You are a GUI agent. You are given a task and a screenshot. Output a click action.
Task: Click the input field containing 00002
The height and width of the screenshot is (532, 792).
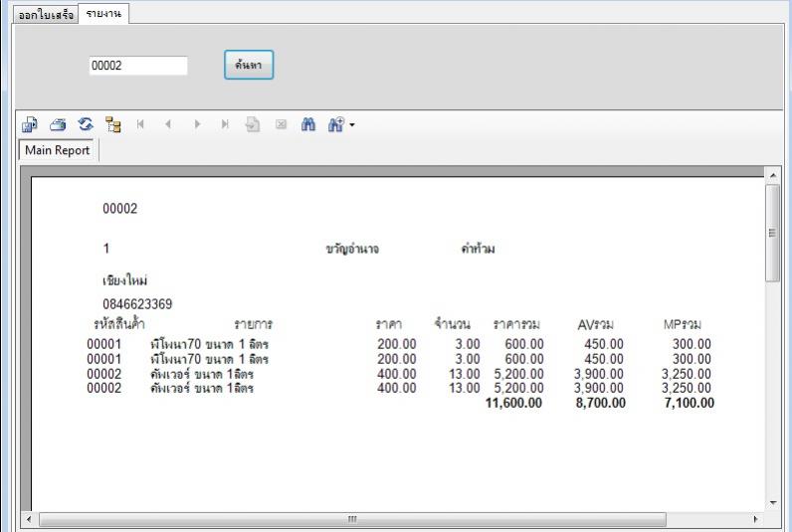tap(138, 66)
